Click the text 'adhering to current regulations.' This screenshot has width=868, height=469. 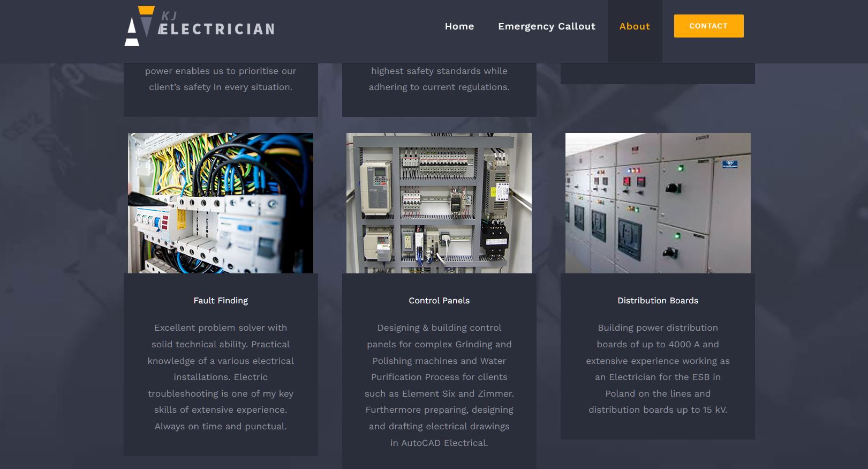pos(439,87)
